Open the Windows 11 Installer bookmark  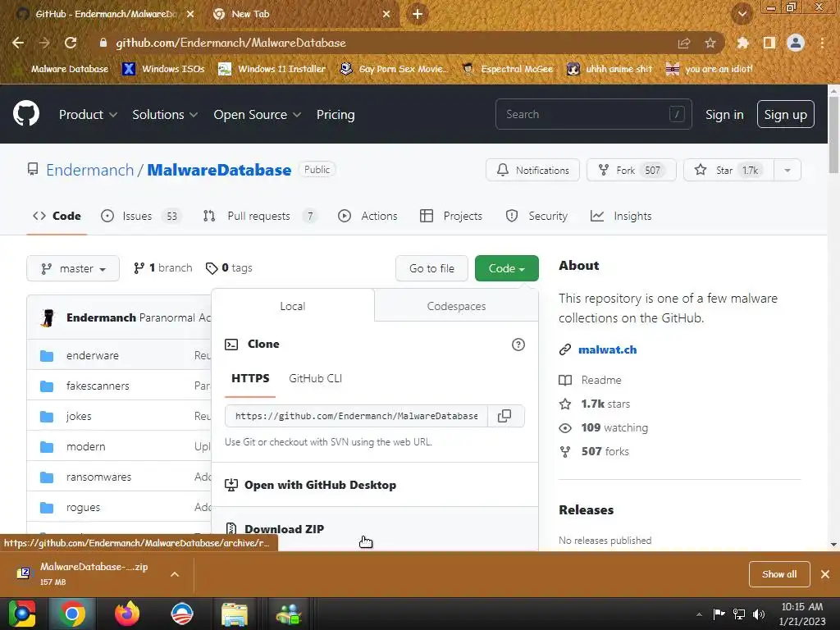click(x=272, y=69)
